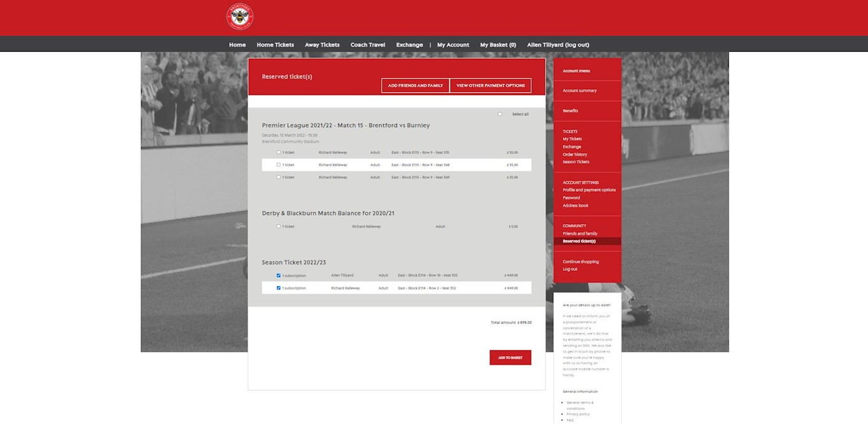Screen dimensions: 868x424
Task: Open My Tickets in the sidebar
Action: (572, 139)
